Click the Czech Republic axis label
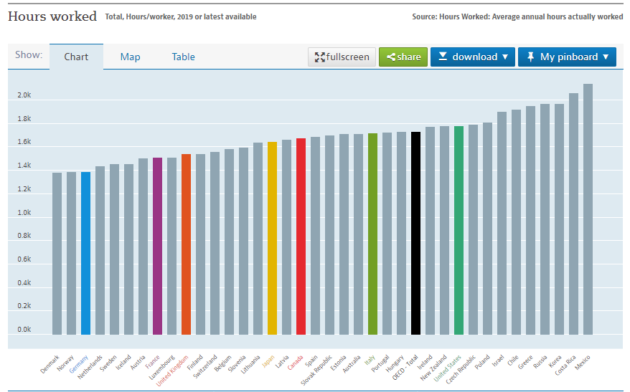Image resolution: width=630 pixels, height=392 pixels. [x=460, y=369]
